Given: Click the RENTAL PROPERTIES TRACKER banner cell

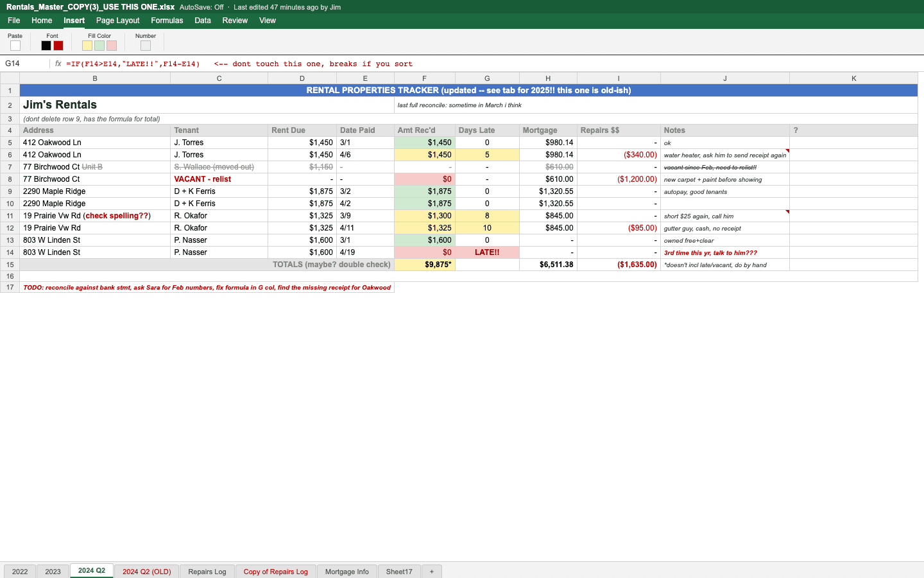Looking at the screenshot, I should (x=468, y=91).
